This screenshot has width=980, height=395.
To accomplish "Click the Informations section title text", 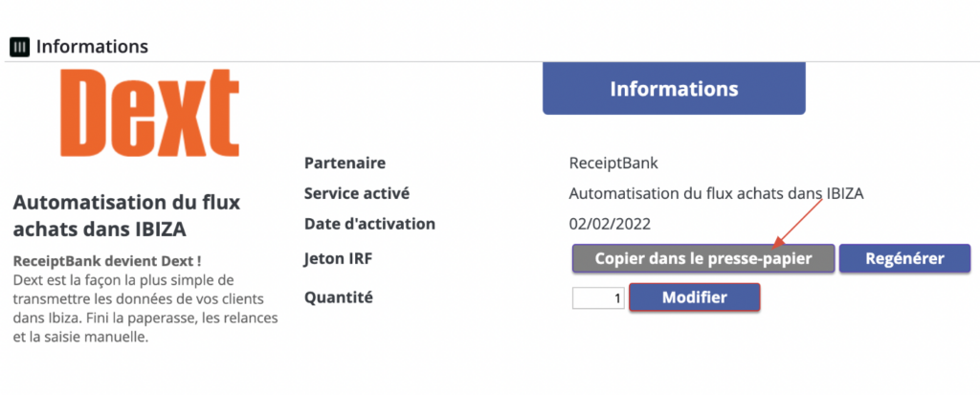I will 93,47.
